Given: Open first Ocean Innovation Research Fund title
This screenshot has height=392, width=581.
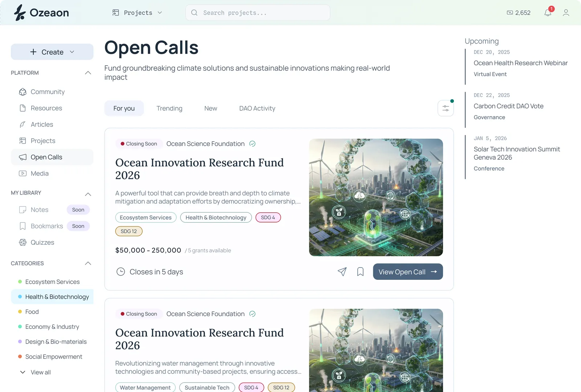Looking at the screenshot, I should (x=199, y=169).
